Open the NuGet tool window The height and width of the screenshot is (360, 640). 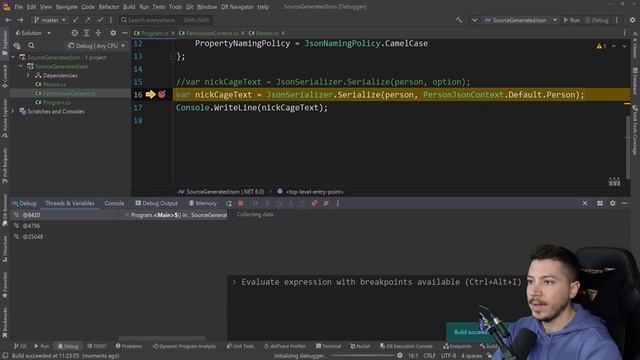[x=360, y=346]
